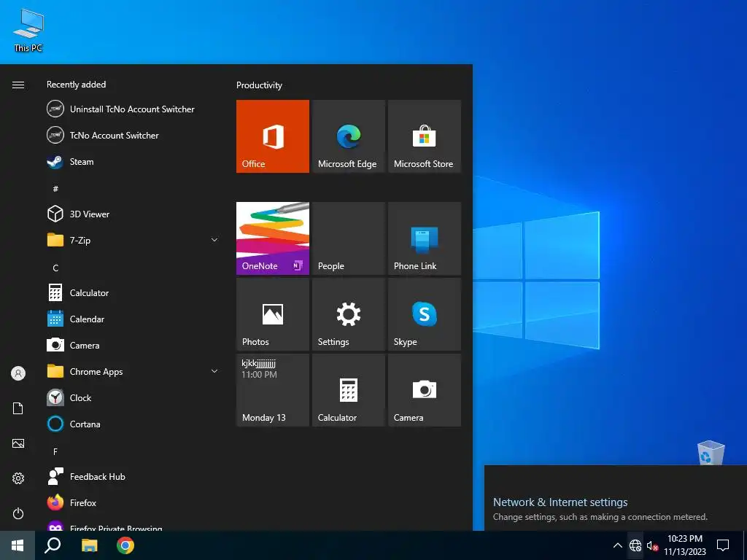The image size is (747, 560).
Task: Open the Calculator tile
Action: (x=348, y=390)
